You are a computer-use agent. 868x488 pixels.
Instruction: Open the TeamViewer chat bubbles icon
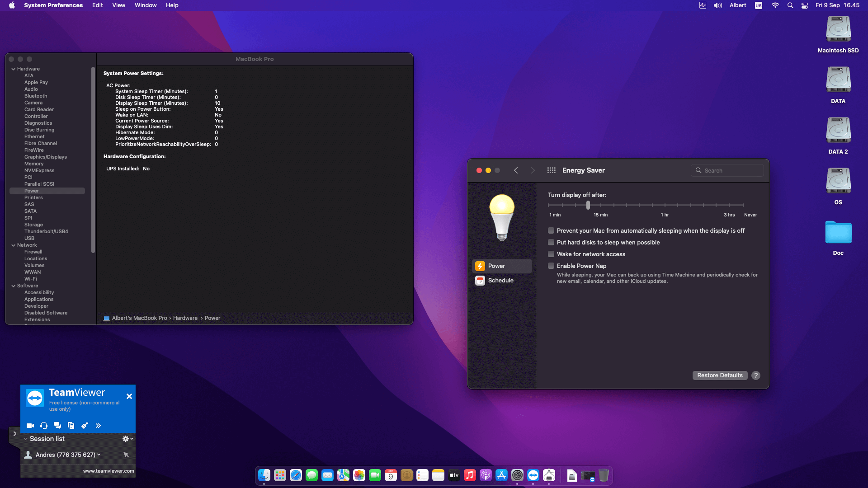pyautogui.click(x=57, y=426)
